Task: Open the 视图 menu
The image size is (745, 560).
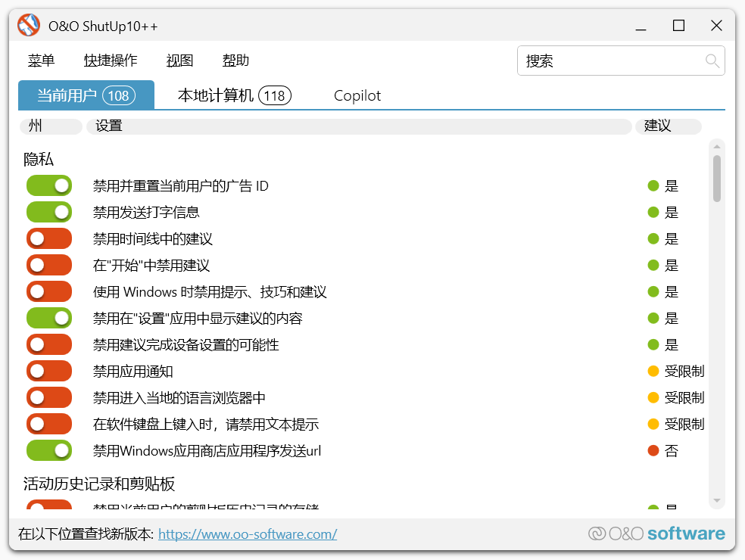Action: coord(179,61)
